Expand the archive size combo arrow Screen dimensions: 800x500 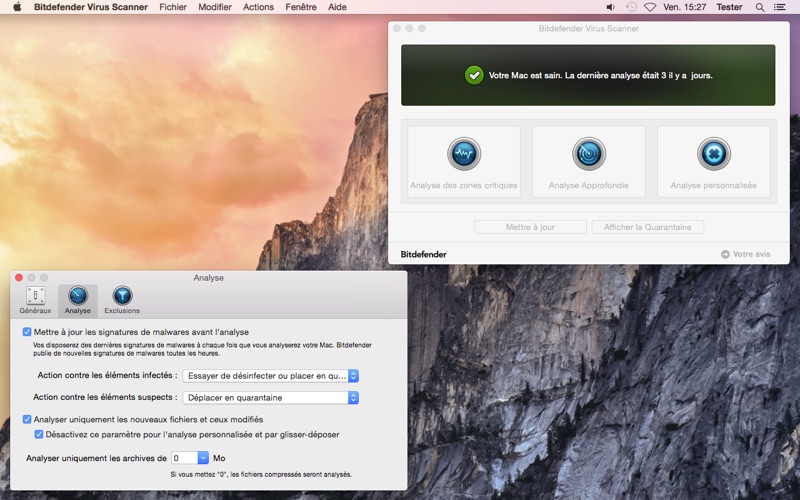203,458
